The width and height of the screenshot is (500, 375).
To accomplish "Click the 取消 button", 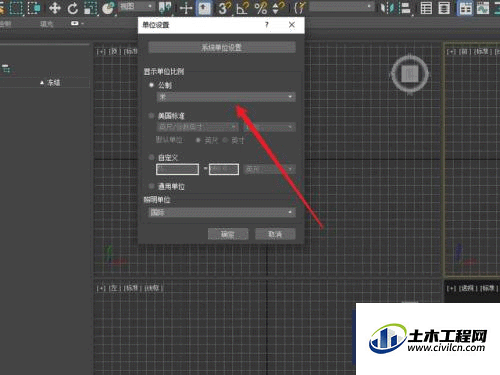I will tap(275, 234).
